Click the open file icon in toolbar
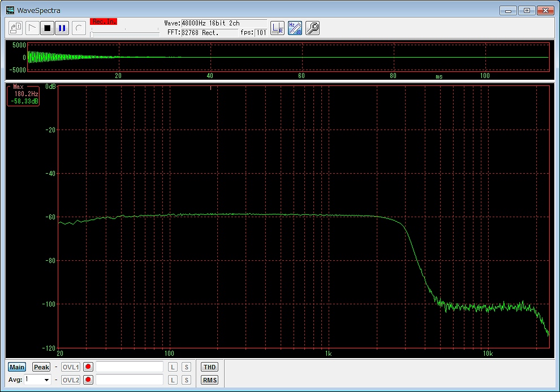The width and height of the screenshot is (560, 392). (16, 28)
